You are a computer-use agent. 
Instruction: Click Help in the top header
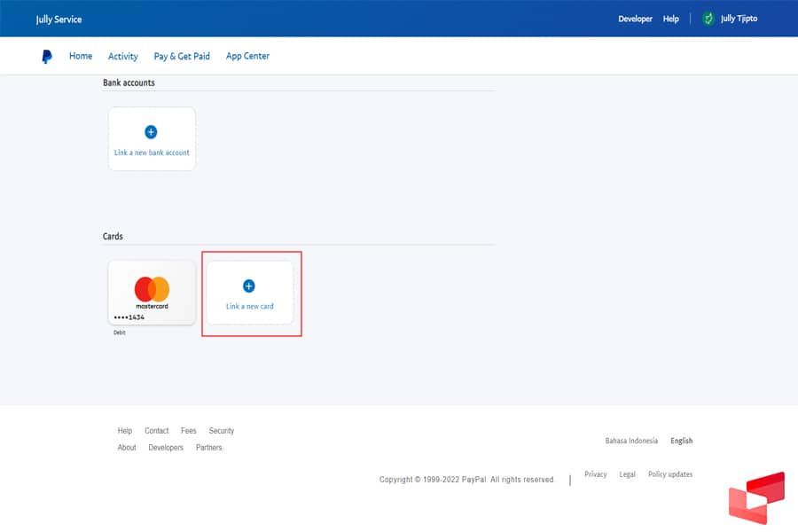tap(671, 19)
